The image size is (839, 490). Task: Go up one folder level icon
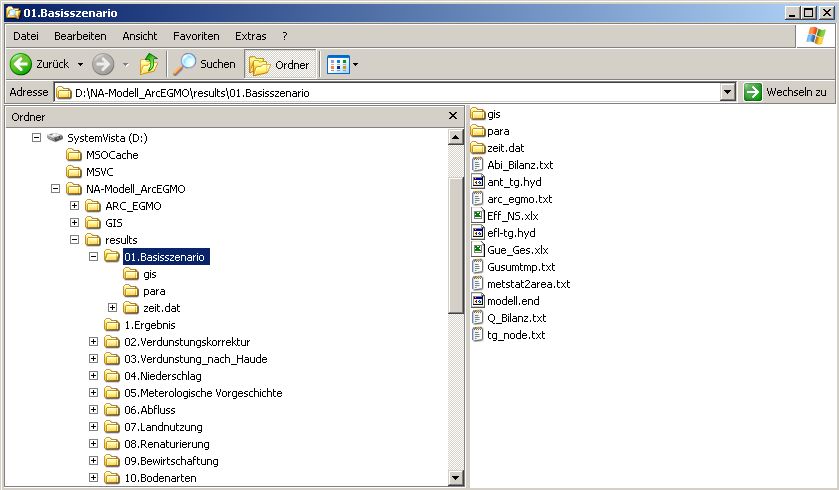[x=149, y=64]
